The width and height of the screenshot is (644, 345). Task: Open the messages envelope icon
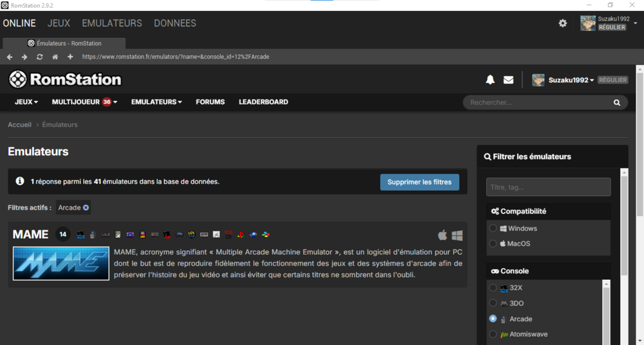point(509,80)
